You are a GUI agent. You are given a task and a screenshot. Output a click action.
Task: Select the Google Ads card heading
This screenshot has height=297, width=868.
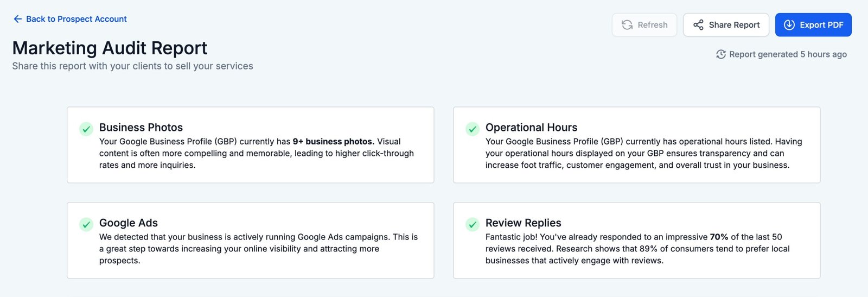(128, 223)
